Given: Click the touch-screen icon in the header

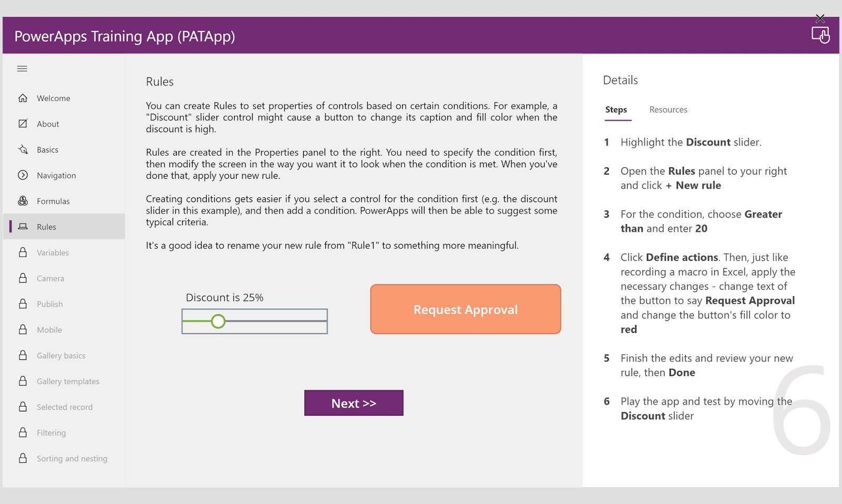Looking at the screenshot, I should coord(820,35).
